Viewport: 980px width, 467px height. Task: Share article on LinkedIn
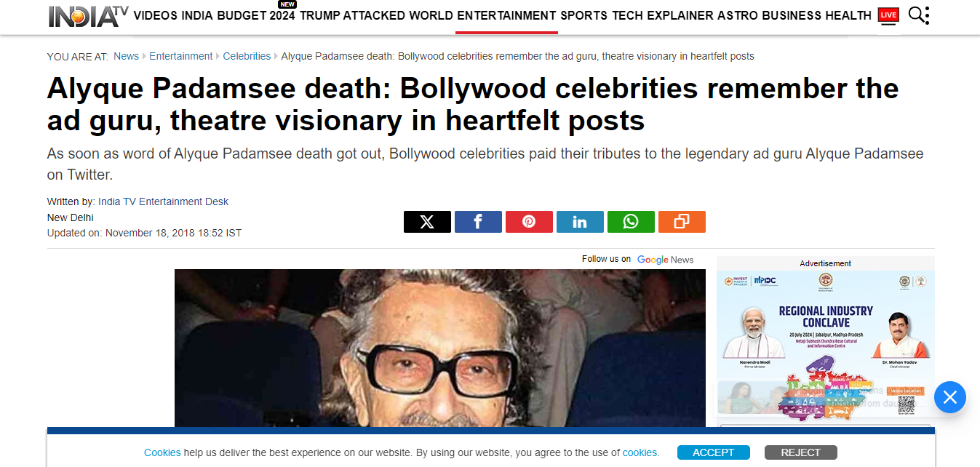click(580, 222)
